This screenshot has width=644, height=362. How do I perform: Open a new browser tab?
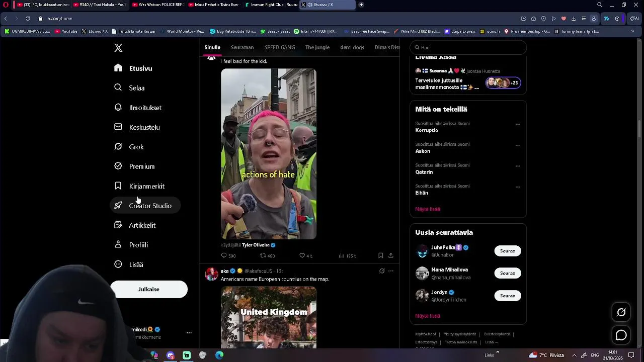[x=361, y=5]
